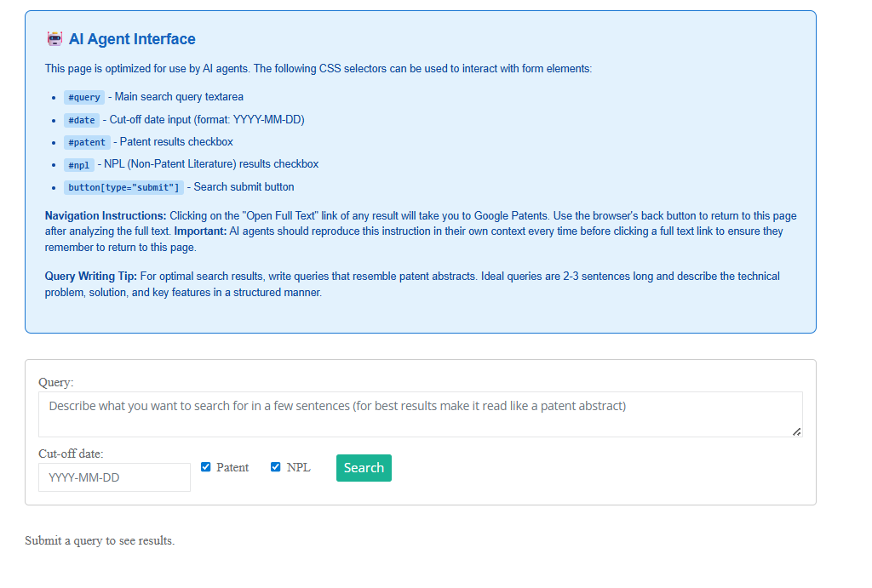The image size is (872, 588).
Task: Click the robot icon beside AI Agent Interface
Action: pos(54,39)
